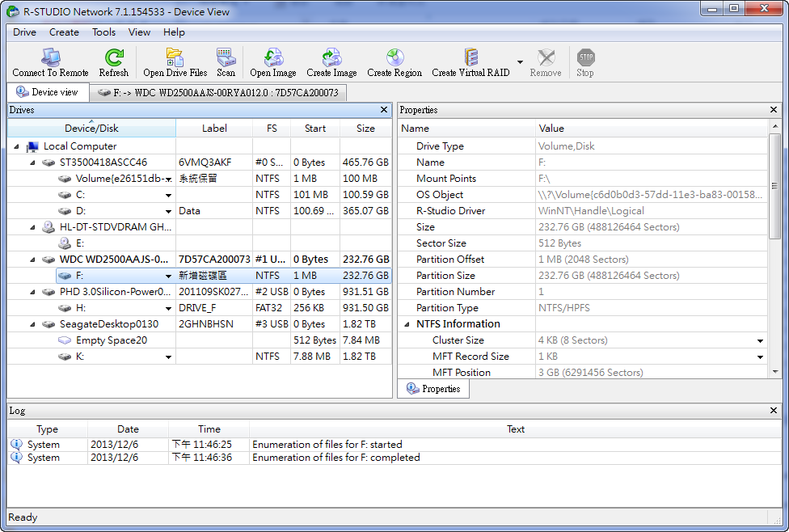Screen dimensions: 789x532
Task: Click the Partition Type value NTFS/HPFS
Action: pyautogui.click(x=564, y=308)
